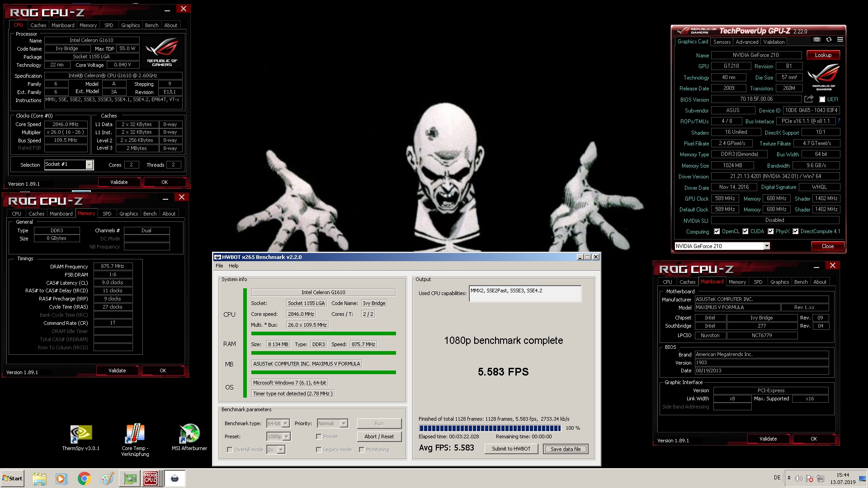Open the Priority Normal dropdown

[344, 424]
